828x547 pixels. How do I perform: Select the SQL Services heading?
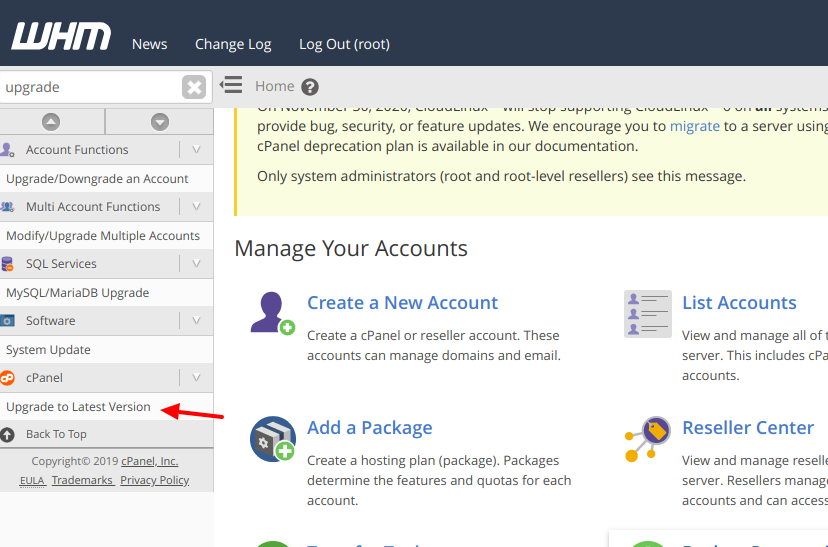tap(61, 263)
